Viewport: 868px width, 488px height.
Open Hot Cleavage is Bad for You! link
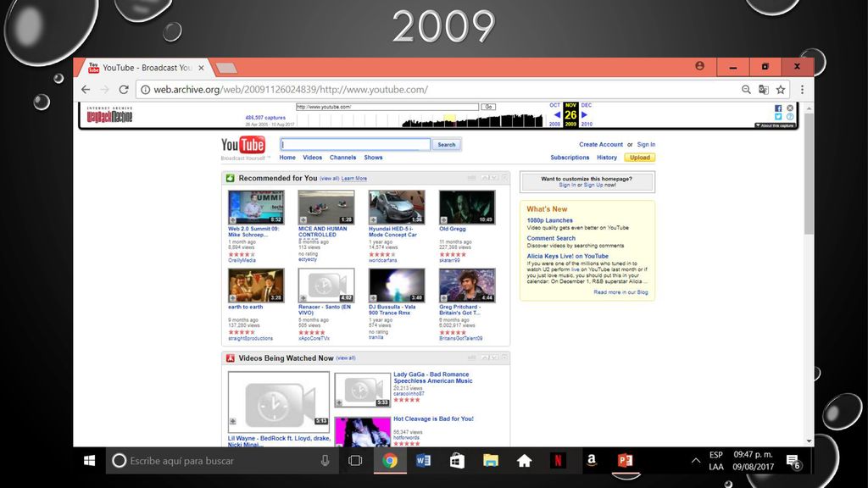pos(433,419)
